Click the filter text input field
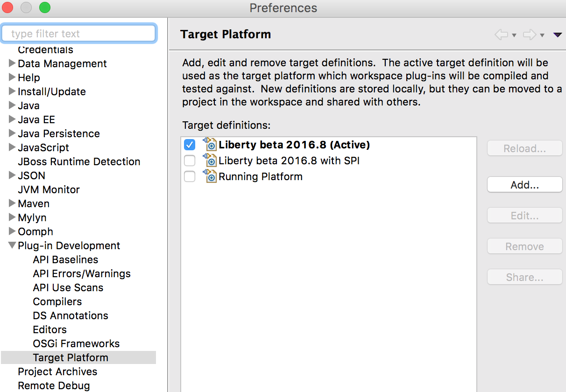Image resolution: width=566 pixels, height=392 pixels. coord(78,33)
